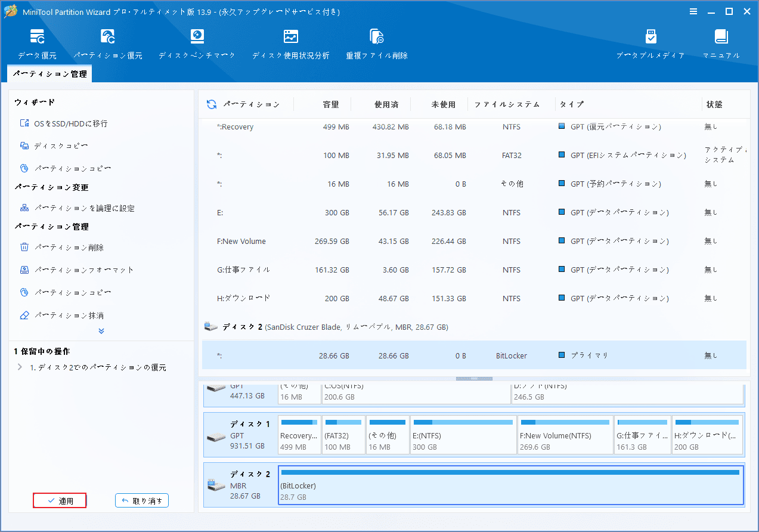Select G:仕事ファイ 161.3 GB block
Image resolution: width=759 pixels, height=532 pixels.
[x=643, y=435]
